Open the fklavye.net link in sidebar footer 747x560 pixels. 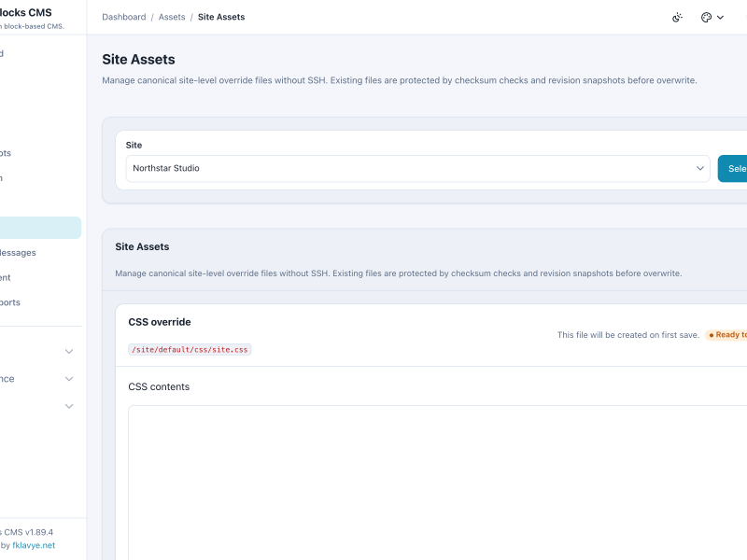pos(34,545)
